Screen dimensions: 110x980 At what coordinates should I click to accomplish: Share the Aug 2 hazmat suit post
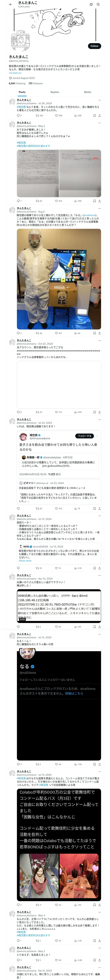[x=100, y=333]
